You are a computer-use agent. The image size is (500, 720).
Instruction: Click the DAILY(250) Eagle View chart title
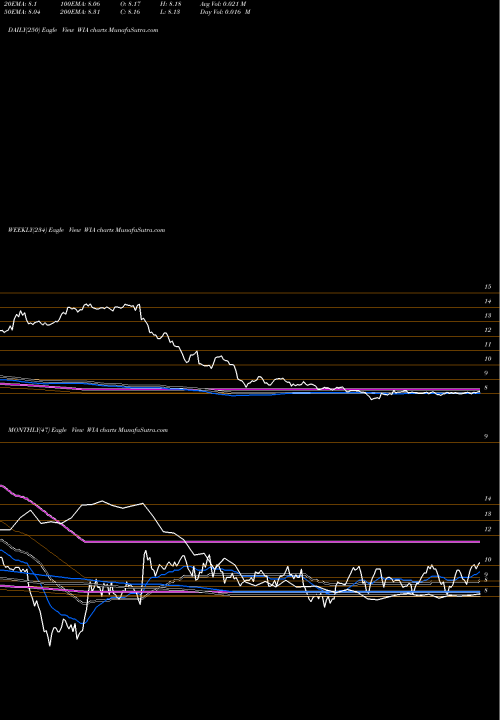[x=83, y=30]
